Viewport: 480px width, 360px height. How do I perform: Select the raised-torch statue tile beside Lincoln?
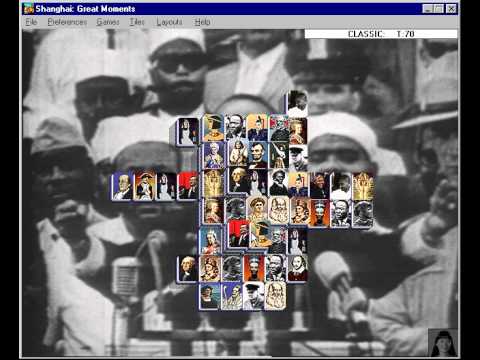pos(279,155)
